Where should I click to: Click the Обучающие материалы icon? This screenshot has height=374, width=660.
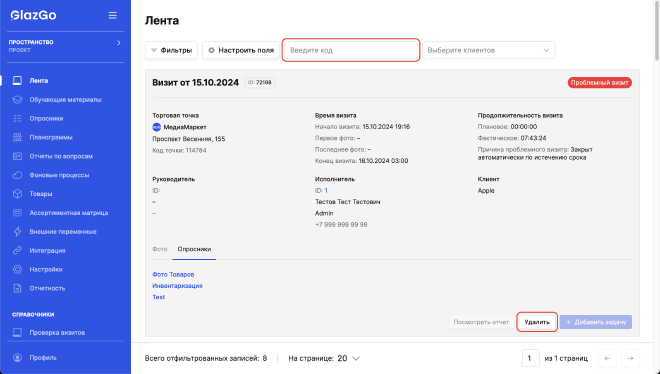click(17, 99)
